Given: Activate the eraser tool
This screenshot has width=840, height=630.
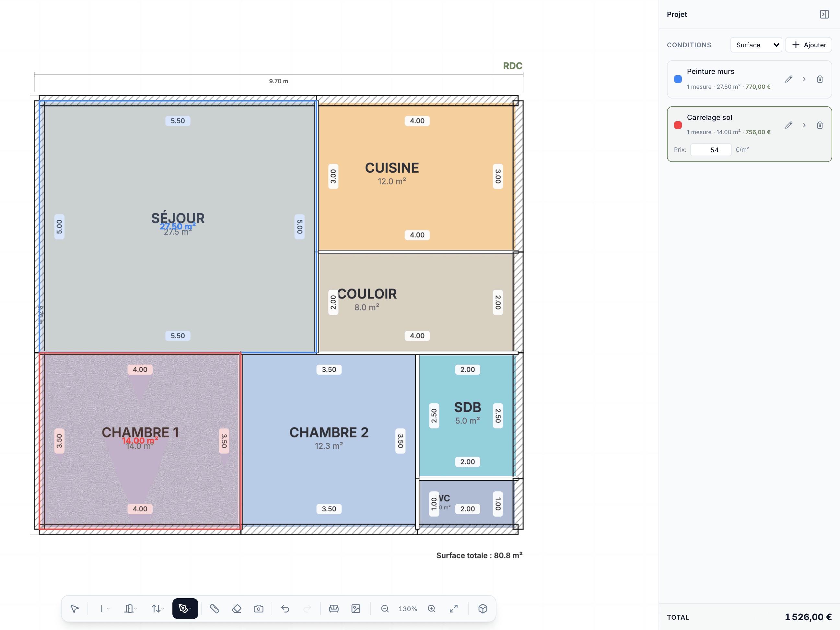Looking at the screenshot, I should 237,609.
